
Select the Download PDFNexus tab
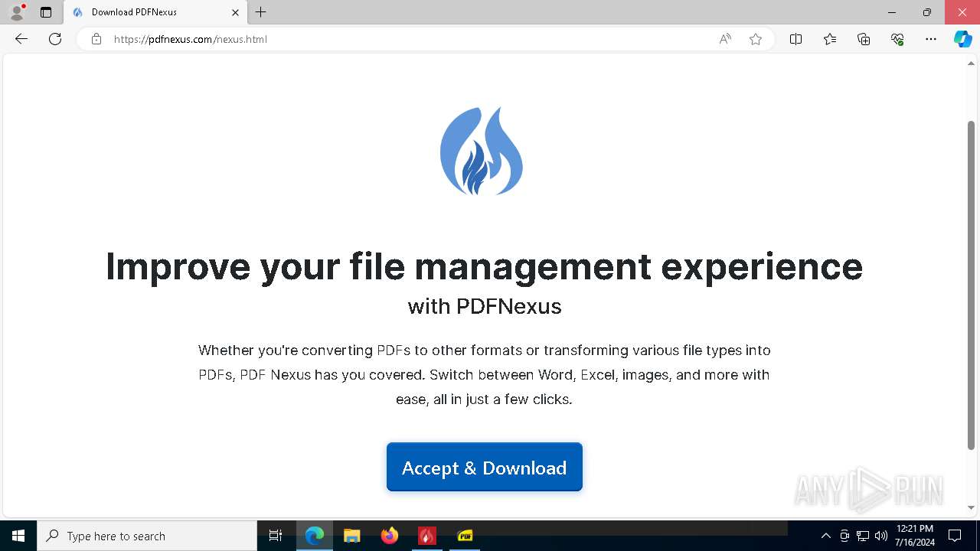click(155, 12)
